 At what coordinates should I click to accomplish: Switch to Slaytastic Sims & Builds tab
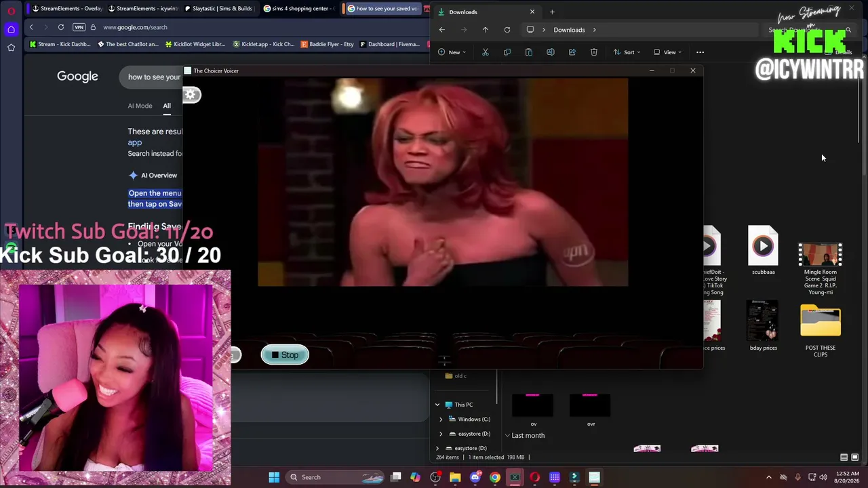[x=219, y=9]
